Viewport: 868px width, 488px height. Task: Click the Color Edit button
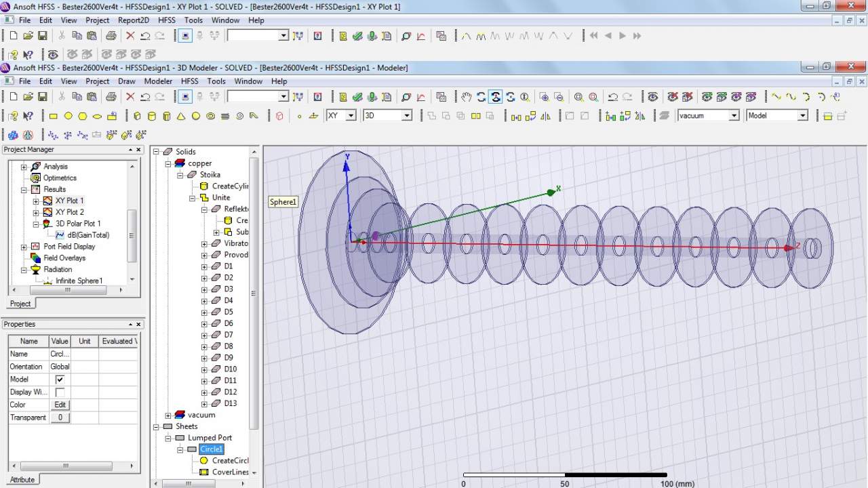pyautogui.click(x=60, y=405)
